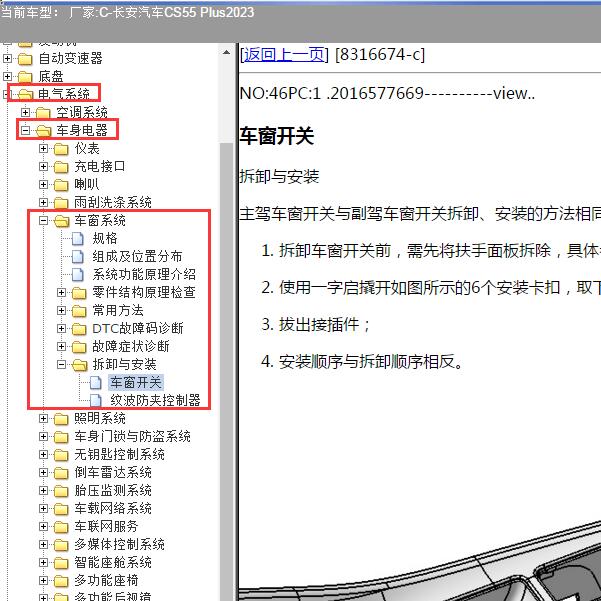The height and width of the screenshot is (601, 601).
Task: Click the 自动变速器 folder icon
Action: [25, 59]
